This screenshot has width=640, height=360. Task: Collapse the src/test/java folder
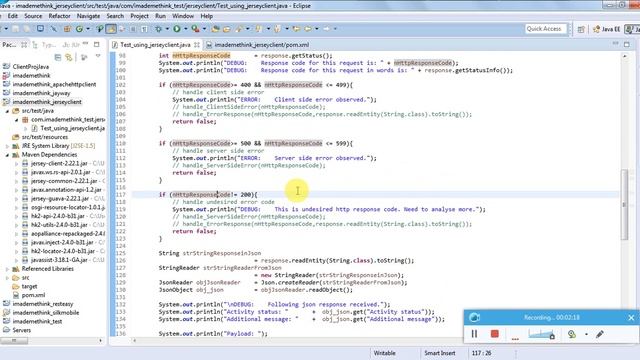[x=7, y=111]
